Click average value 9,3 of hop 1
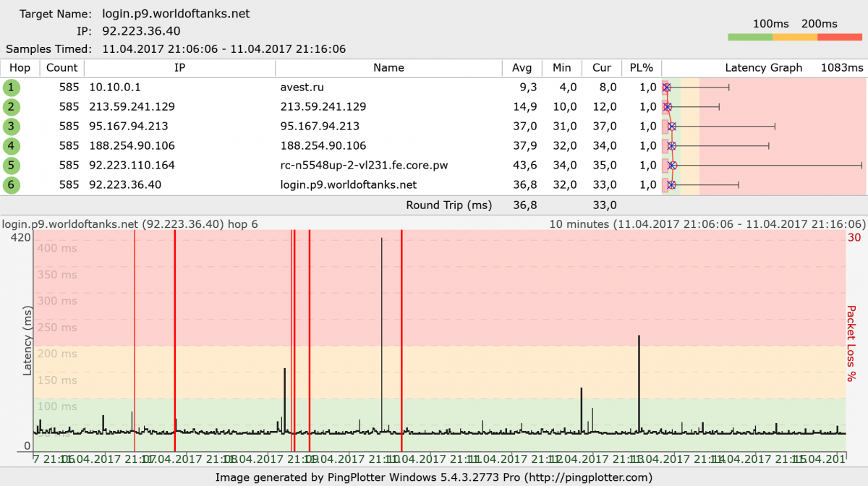This screenshot has width=868, height=486. [529, 88]
